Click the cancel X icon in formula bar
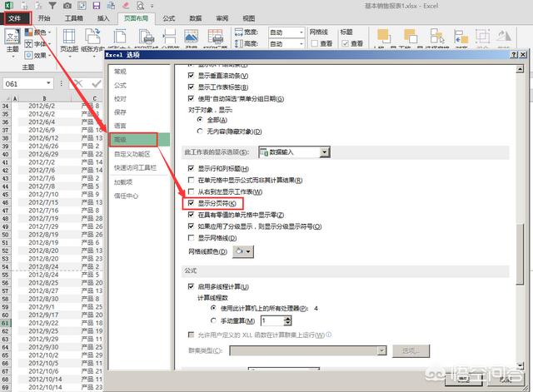 pyautogui.click(x=79, y=84)
